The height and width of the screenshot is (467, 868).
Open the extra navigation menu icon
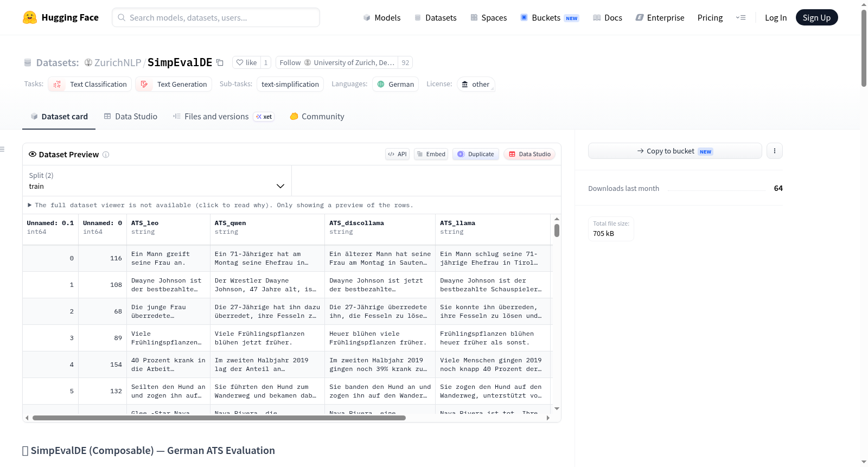pos(741,17)
